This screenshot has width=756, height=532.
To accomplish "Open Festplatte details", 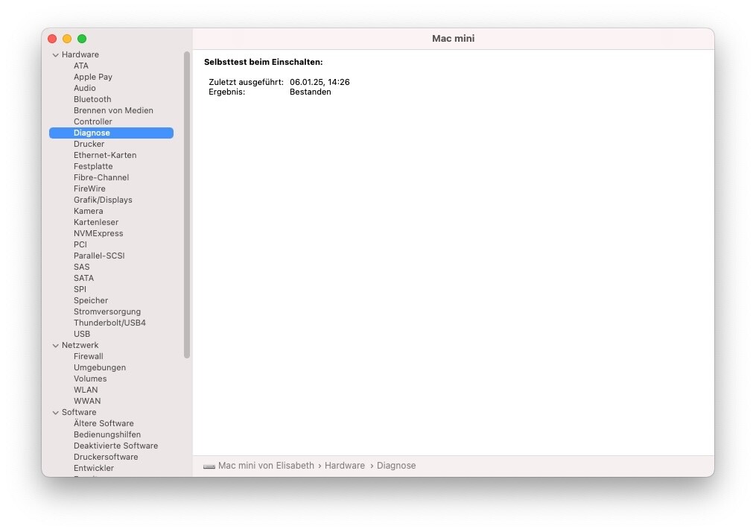I will click(93, 166).
